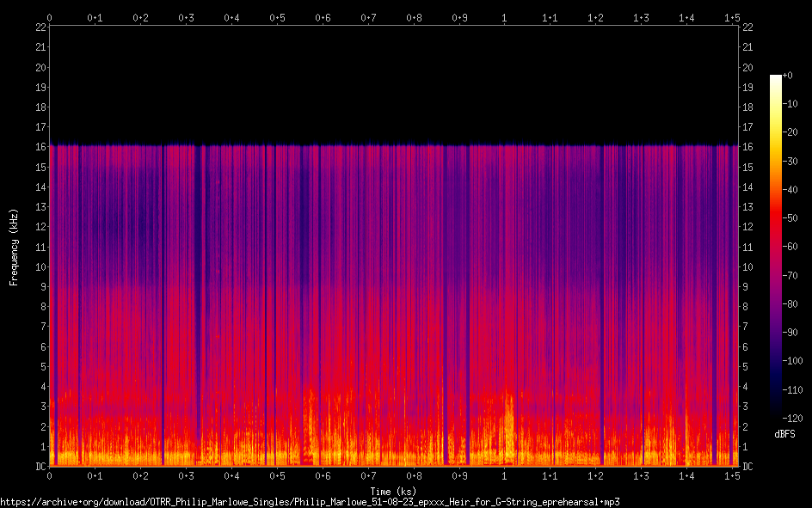Pick the 1.2 tick on the bottom time axis
812x508 pixels.
595,475
